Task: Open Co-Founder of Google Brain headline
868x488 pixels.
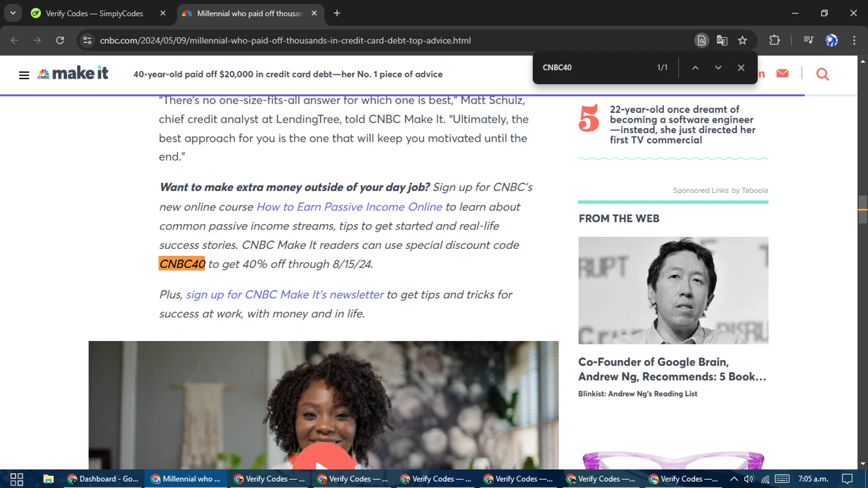Action: coord(672,369)
